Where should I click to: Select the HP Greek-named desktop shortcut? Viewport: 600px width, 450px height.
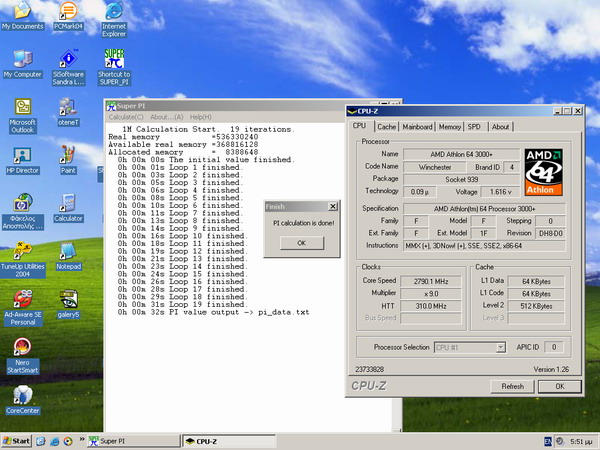point(23,212)
